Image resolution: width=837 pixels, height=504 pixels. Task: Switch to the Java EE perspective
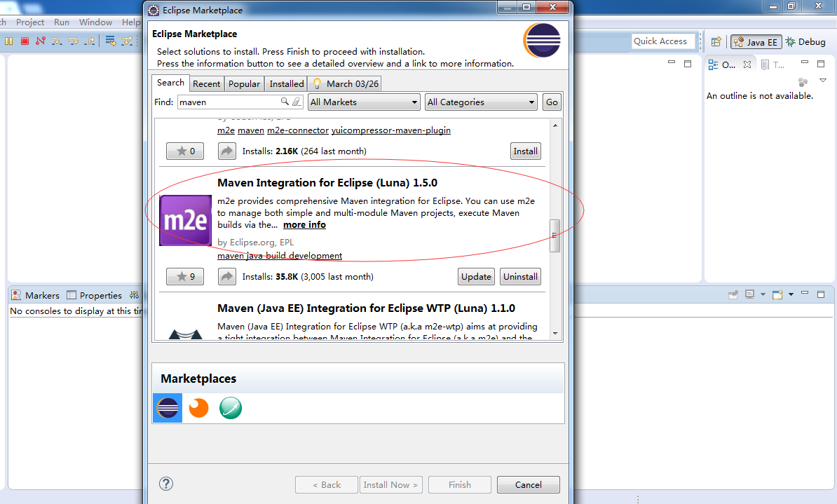pos(756,42)
